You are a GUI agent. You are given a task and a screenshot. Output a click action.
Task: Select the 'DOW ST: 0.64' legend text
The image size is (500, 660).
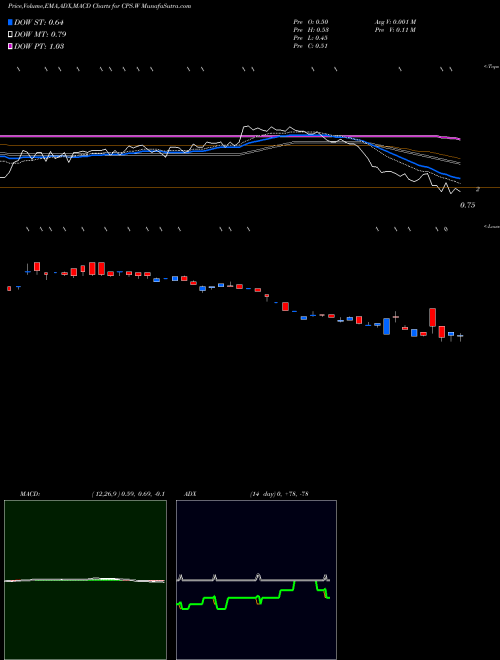coord(39,22)
